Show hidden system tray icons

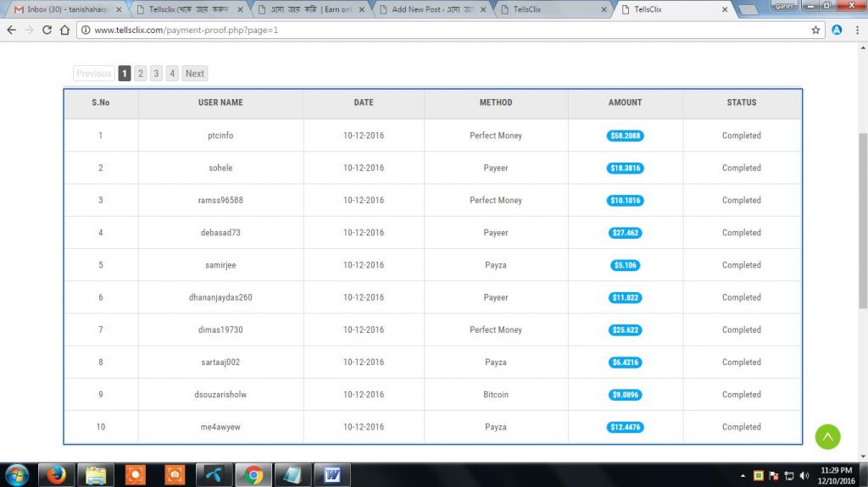point(743,475)
